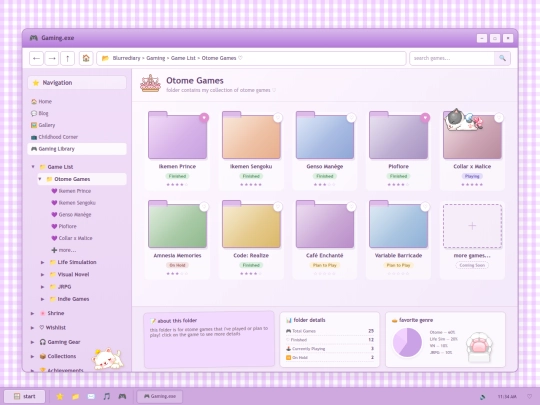Favorite Collar x Malice with its heart
The height and width of the screenshot is (405, 540).
[499, 117]
